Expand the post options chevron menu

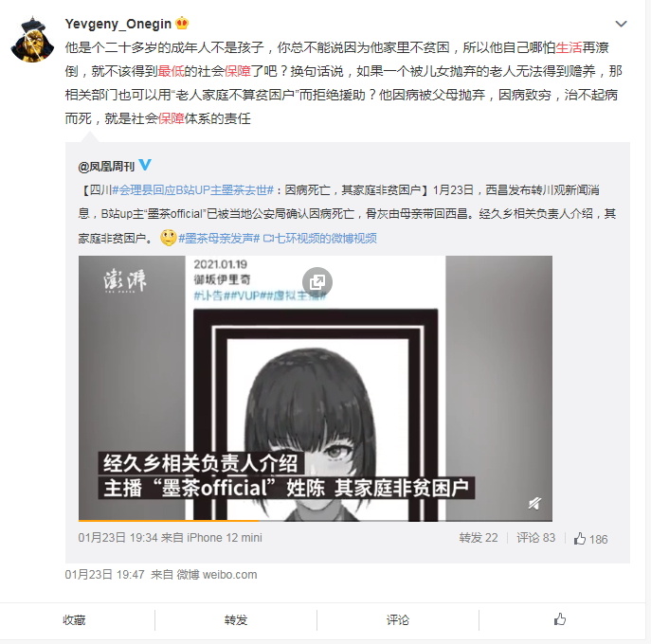(621, 24)
